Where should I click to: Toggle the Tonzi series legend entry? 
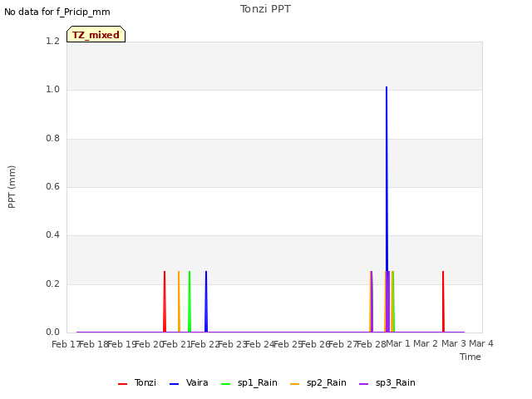pos(137,383)
